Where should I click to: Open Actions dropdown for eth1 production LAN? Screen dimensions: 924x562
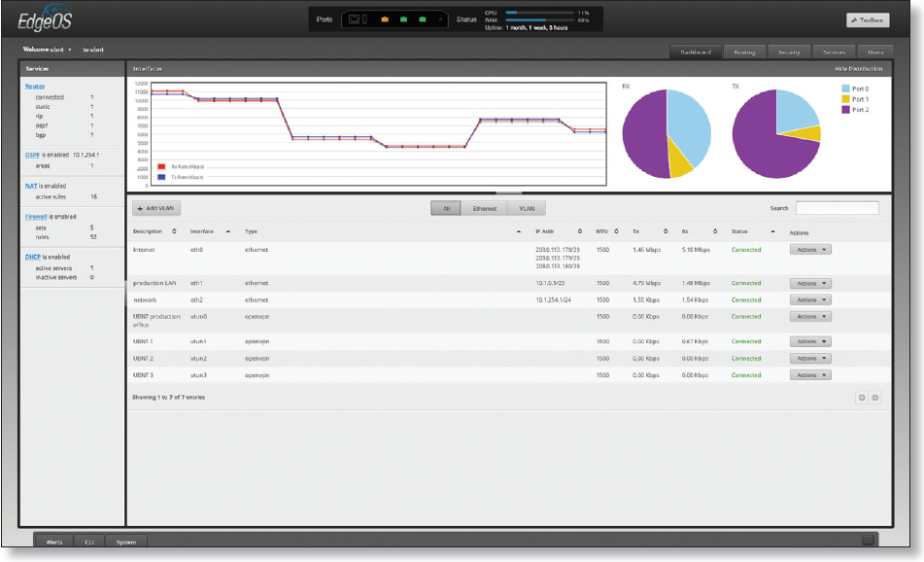[810, 283]
